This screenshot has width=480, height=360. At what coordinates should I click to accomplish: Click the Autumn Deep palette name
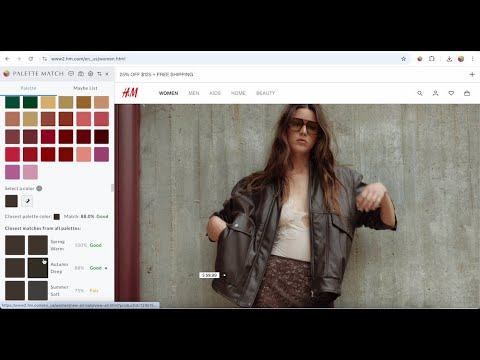59,268
